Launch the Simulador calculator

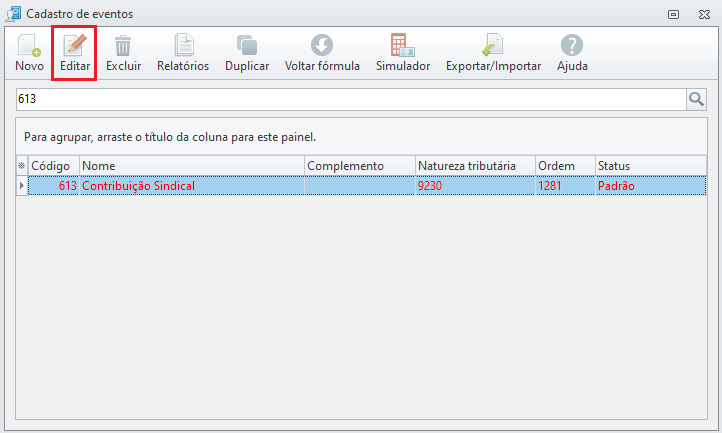click(x=403, y=53)
